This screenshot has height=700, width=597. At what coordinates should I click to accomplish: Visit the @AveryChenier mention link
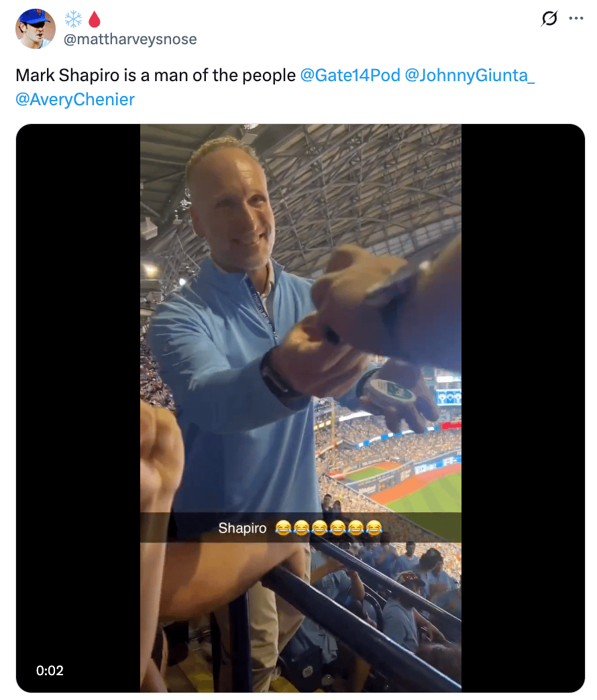point(75,99)
